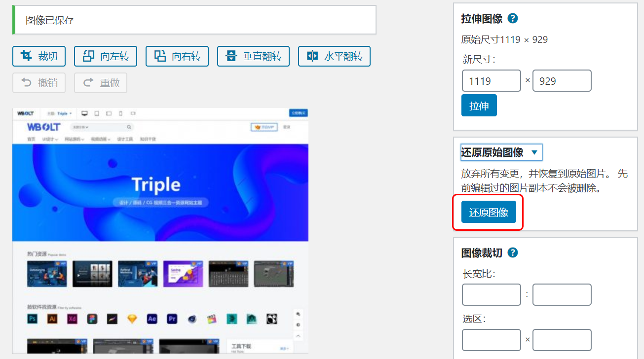Redo the last edit (重做)
Image resolution: width=644 pixels, height=359 pixels.
(x=100, y=82)
